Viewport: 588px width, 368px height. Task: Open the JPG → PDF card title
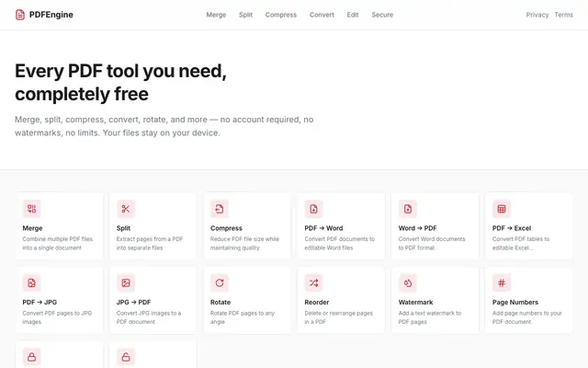coord(133,302)
